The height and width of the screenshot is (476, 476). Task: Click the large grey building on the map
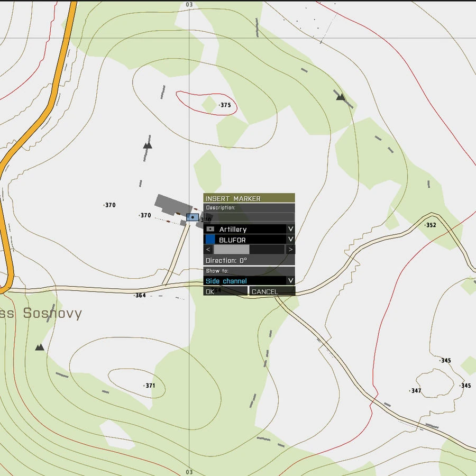pos(173,205)
